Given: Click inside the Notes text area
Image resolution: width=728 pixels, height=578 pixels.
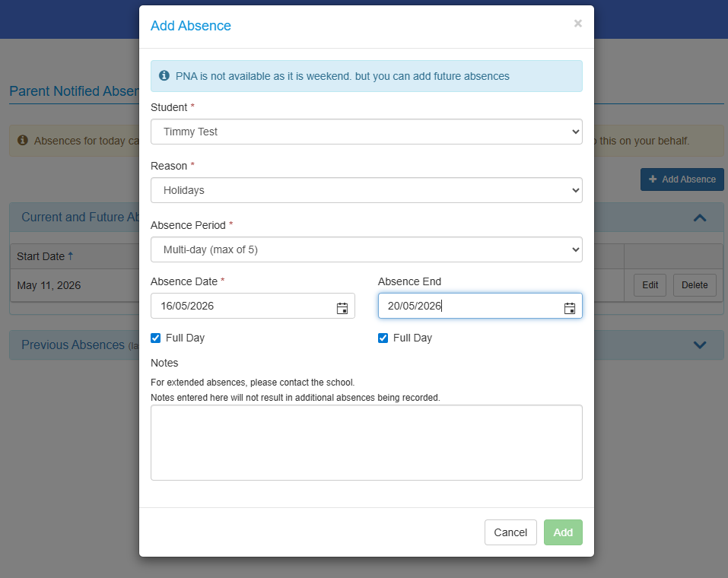Looking at the screenshot, I should (x=367, y=443).
